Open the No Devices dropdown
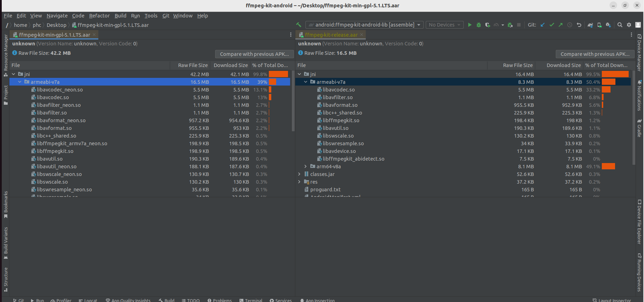This screenshot has height=302, width=644. [445, 25]
